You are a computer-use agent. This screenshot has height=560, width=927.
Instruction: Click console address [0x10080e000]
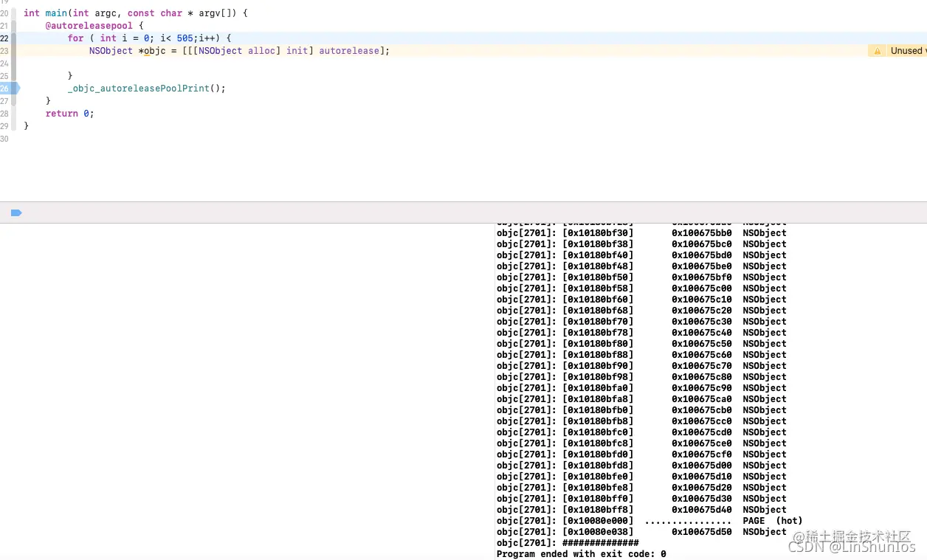click(x=598, y=521)
